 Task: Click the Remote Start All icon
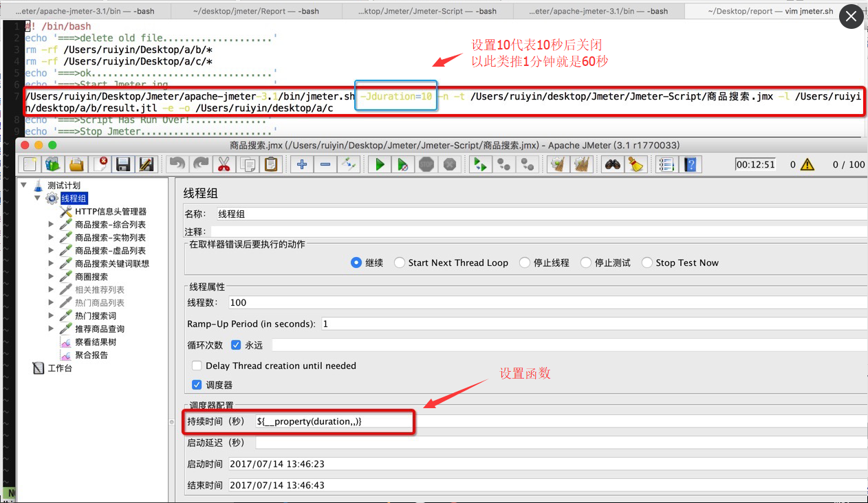tap(481, 164)
